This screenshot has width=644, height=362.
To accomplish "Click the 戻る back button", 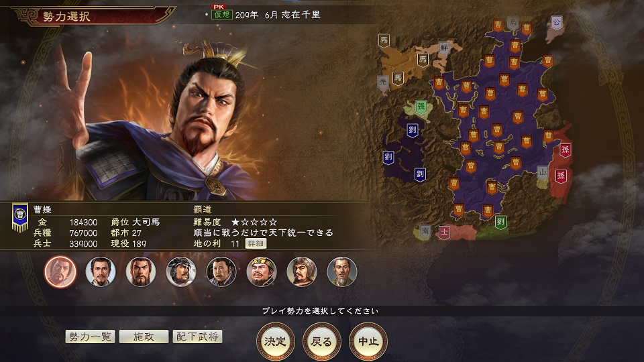I will point(321,341).
